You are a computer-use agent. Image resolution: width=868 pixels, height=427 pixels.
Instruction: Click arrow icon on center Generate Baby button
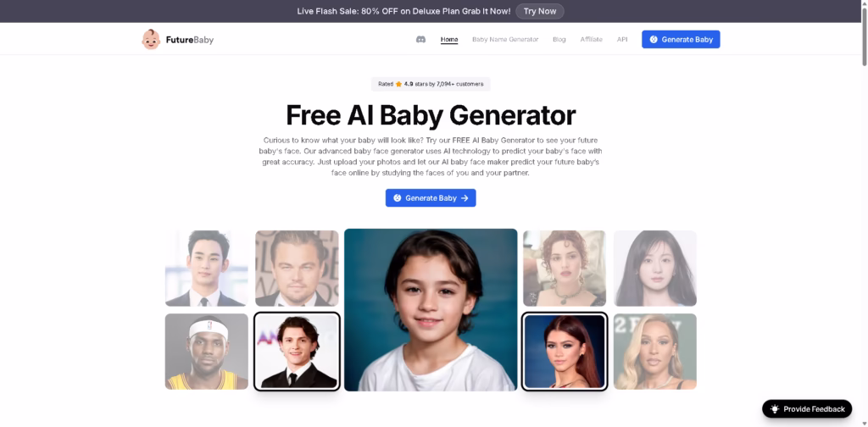pyautogui.click(x=465, y=198)
